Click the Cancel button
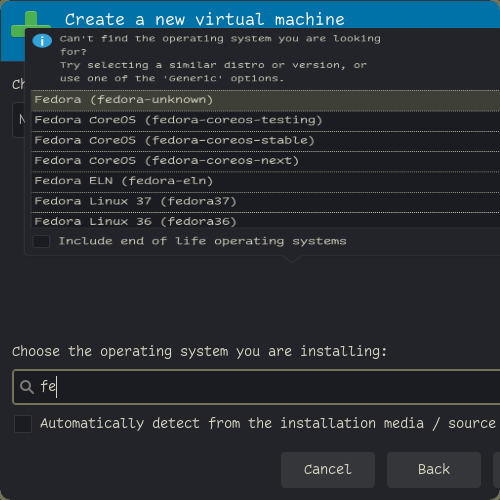 click(x=328, y=470)
